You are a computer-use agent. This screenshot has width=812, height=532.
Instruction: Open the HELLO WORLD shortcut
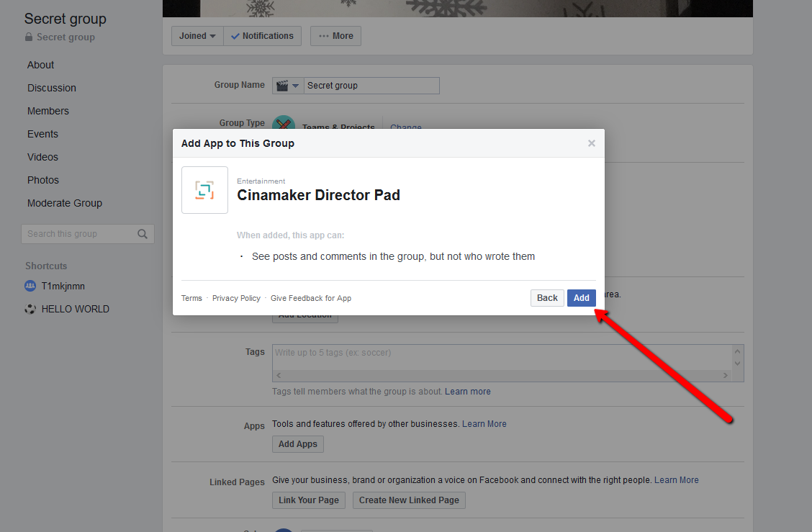pyautogui.click(x=75, y=310)
